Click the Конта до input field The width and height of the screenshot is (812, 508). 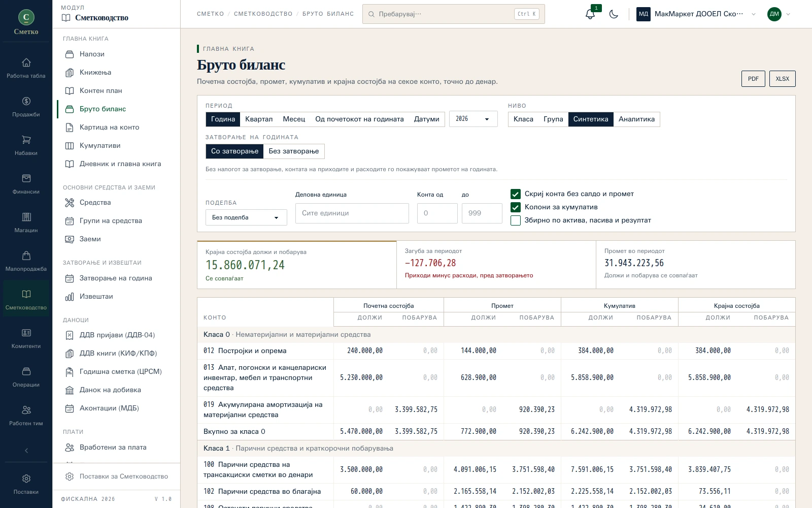482,213
